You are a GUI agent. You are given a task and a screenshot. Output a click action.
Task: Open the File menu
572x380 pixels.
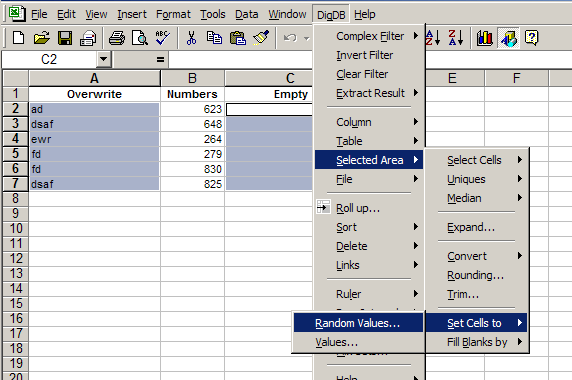tap(39, 14)
